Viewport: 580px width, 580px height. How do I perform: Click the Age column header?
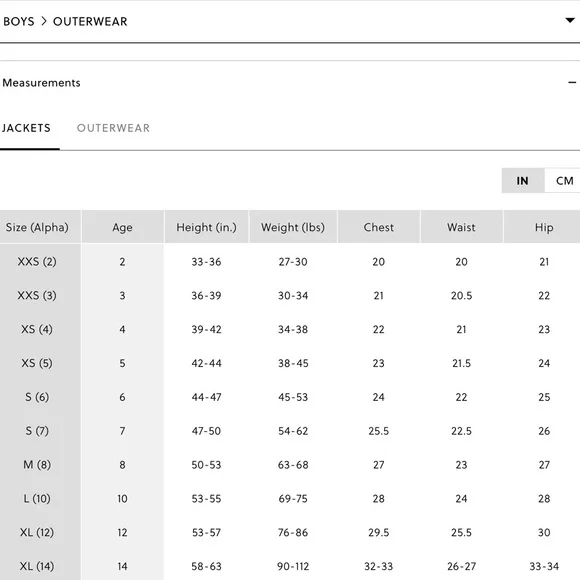tap(122, 227)
